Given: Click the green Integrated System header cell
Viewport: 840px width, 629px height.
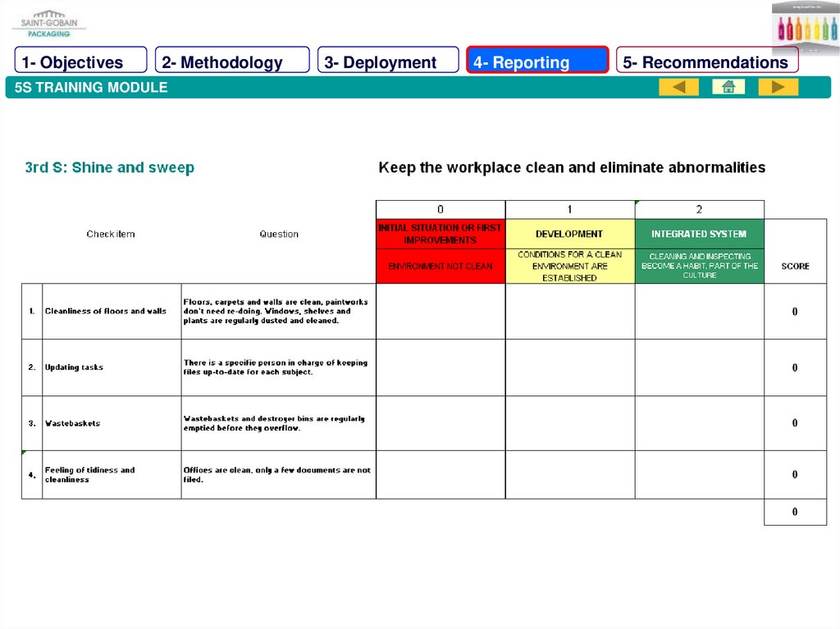Looking at the screenshot, I should pyautogui.click(x=699, y=234).
